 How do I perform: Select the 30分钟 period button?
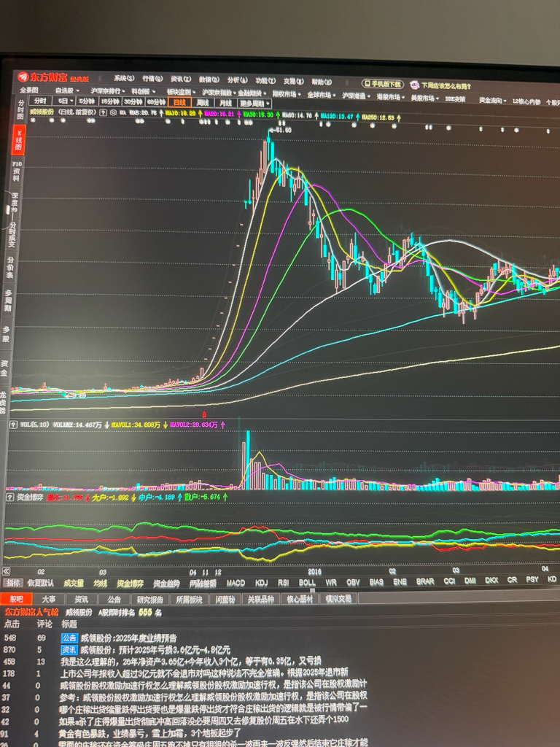pos(133,102)
